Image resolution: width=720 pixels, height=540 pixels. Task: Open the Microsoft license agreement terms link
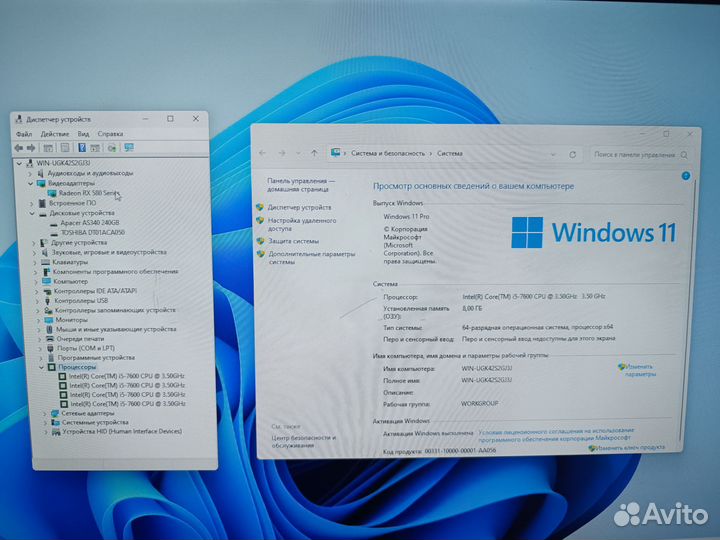[556, 434]
